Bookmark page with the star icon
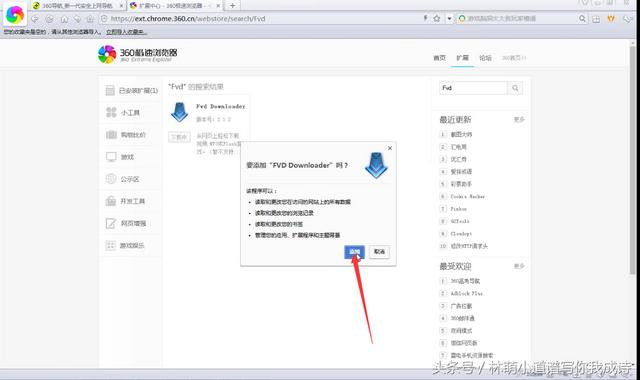This screenshot has width=640, height=380. [x=437, y=18]
